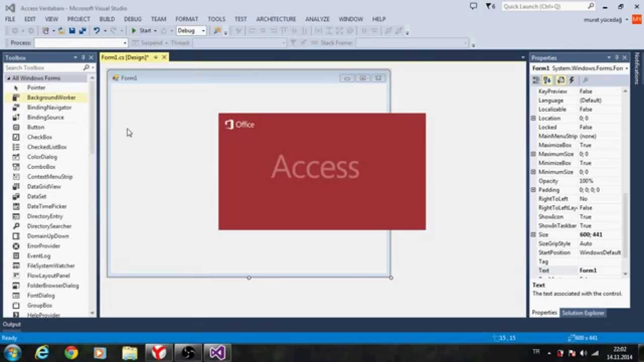This screenshot has width=644, height=362.
Task: Open the VIEW menu
Action: 52,19
